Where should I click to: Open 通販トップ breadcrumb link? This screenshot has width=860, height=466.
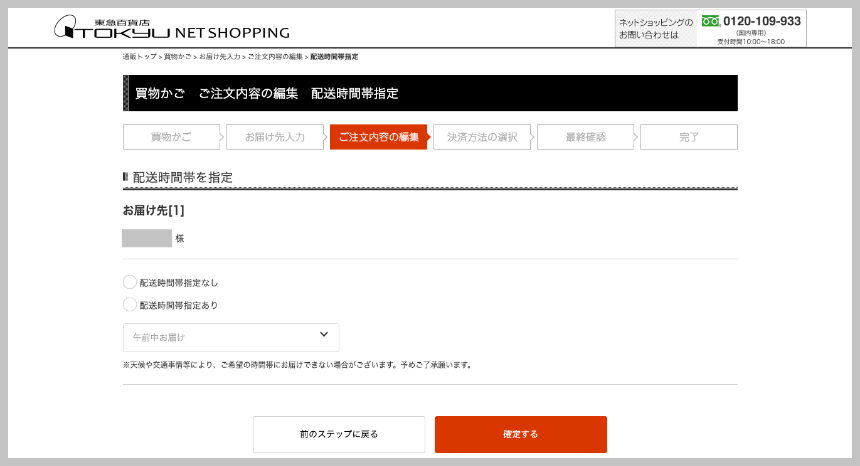click(x=139, y=57)
